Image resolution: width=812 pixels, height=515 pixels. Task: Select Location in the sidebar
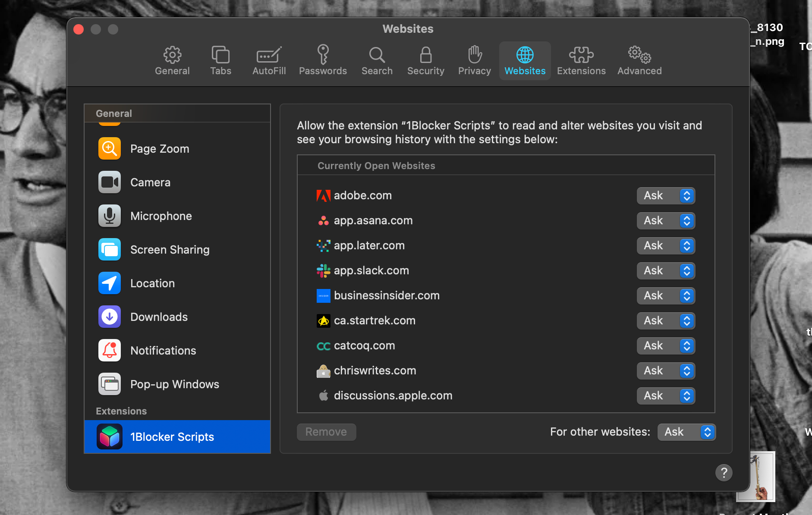[x=177, y=283]
